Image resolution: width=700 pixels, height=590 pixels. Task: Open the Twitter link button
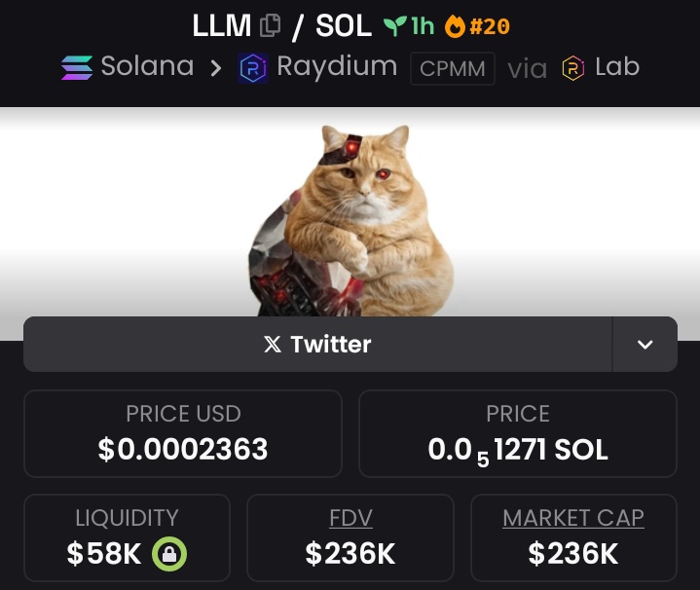click(317, 344)
